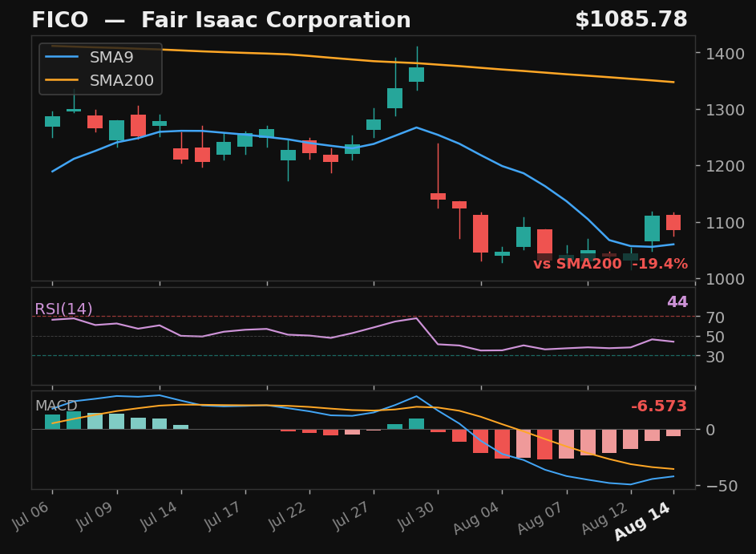Click the Jul 06 date label
Screen dimensions: 756x554
point(30,515)
